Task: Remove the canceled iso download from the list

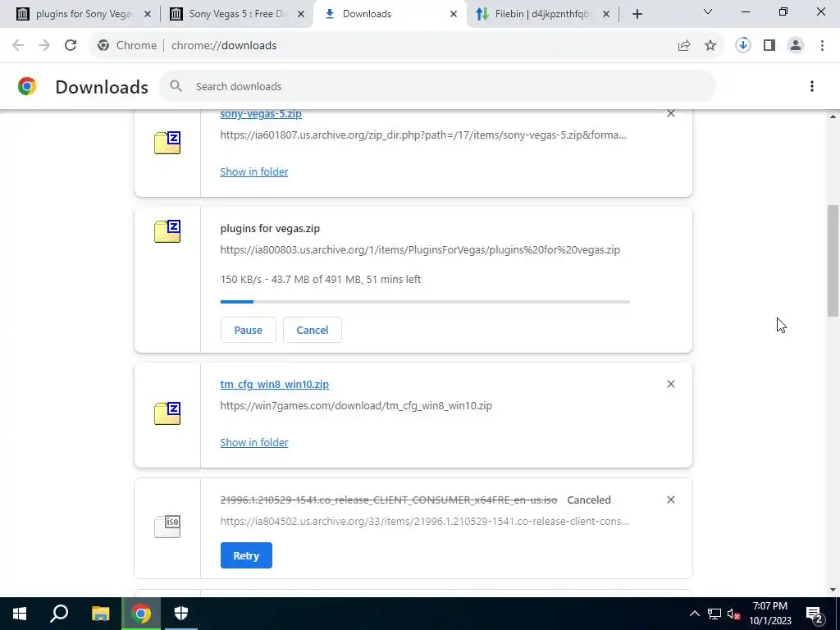Action: click(670, 500)
